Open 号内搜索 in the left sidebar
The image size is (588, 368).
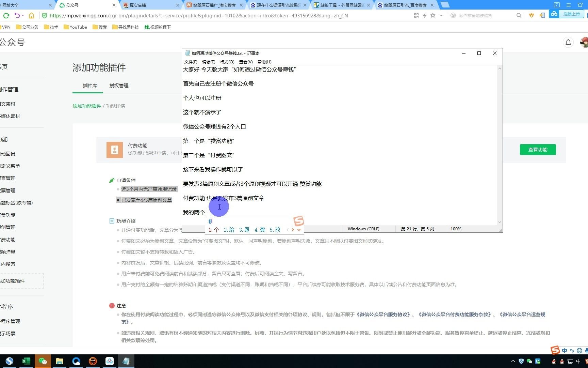pos(7,264)
